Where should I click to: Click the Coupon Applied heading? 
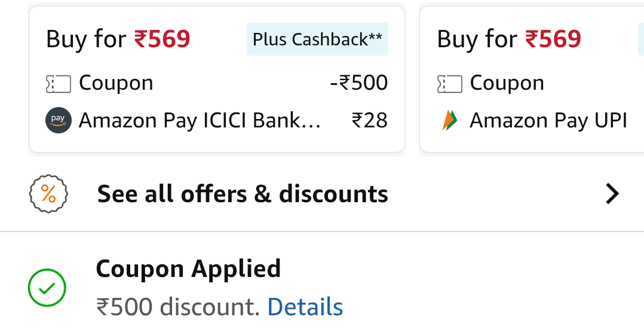click(x=189, y=269)
